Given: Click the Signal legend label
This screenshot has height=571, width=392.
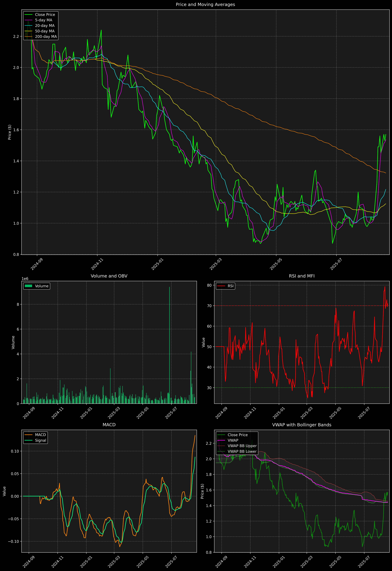Looking at the screenshot, I should coord(41,440).
